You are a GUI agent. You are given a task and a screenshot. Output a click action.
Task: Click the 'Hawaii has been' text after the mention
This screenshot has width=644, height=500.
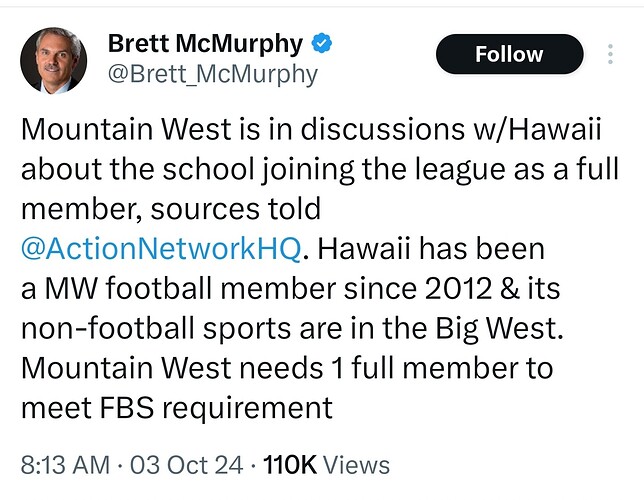(431, 249)
